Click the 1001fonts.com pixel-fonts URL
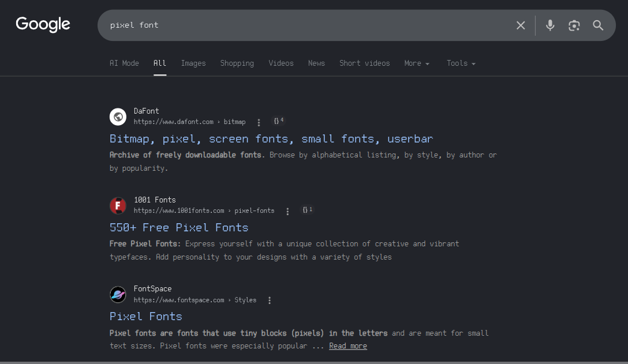 (x=204, y=211)
